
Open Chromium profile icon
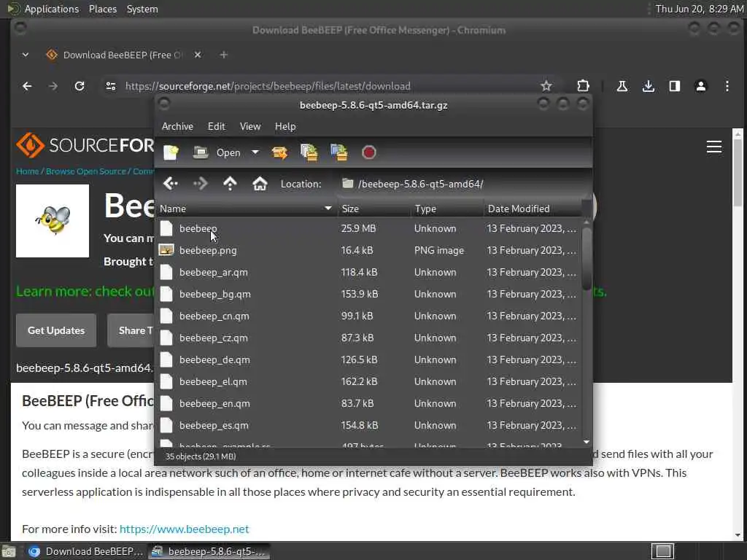(701, 86)
